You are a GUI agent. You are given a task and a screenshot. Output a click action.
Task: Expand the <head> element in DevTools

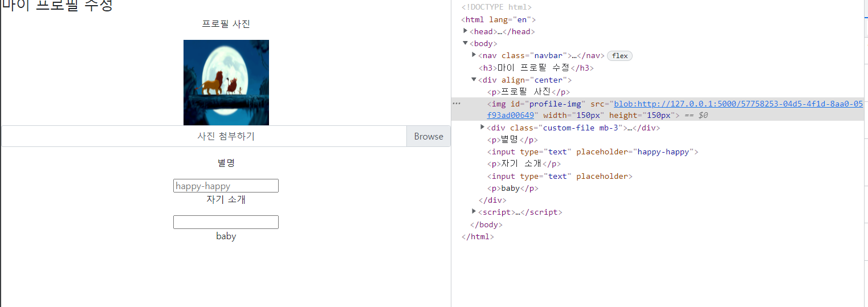(466, 31)
